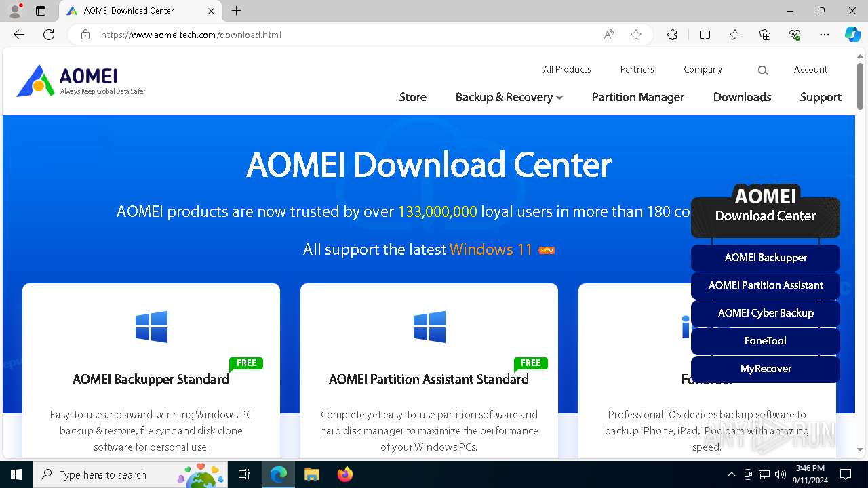Add page to favorites with star icon
The height and width of the screenshot is (488, 868).
click(x=636, y=35)
